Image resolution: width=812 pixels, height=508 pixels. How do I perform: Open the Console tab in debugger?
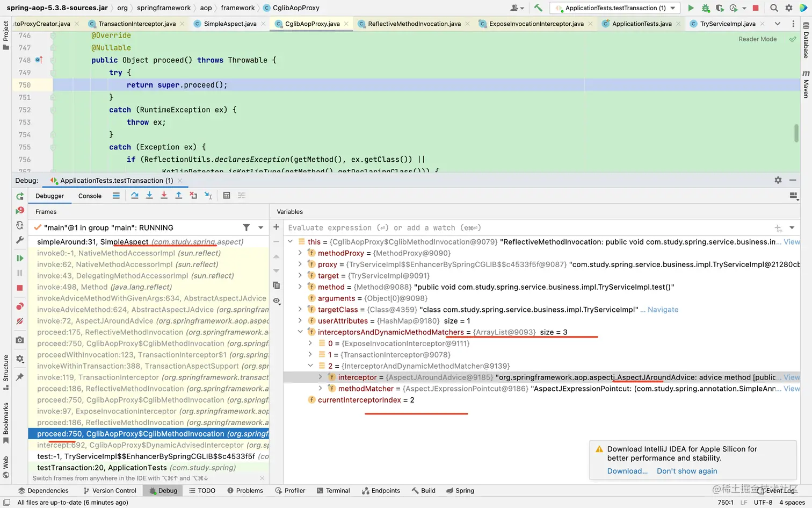(x=90, y=196)
